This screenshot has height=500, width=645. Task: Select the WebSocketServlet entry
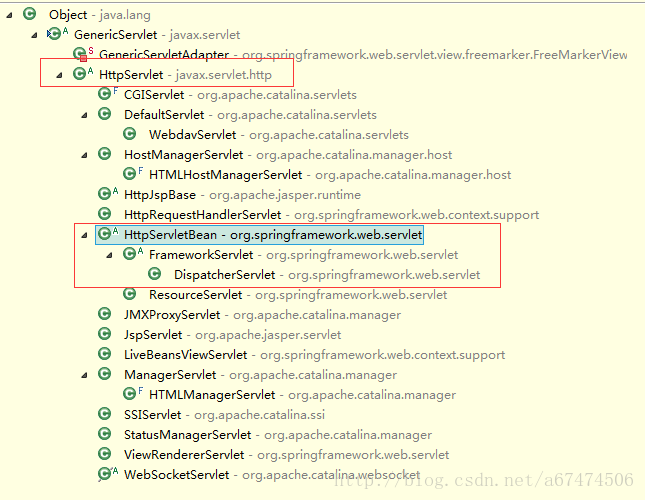272,474
